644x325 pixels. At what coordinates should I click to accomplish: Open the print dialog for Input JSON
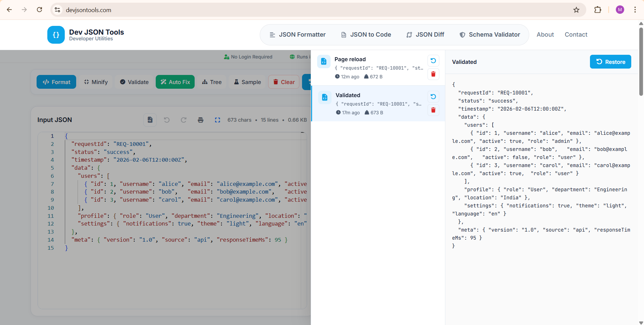click(200, 120)
